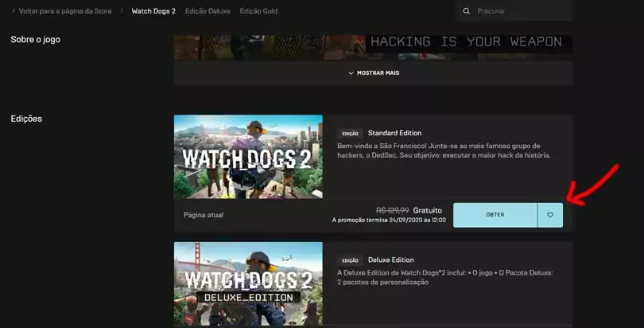Click the 'Voltar para a página da Store' link
Image resolution: width=644 pixels, height=328 pixels.
(x=72, y=11)
